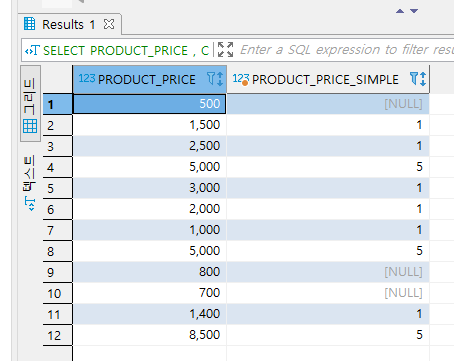Sort by PRODUCT_PRICE column arrows
The width and height of the screenshot is (454, 361).
[x=220, y=79]
